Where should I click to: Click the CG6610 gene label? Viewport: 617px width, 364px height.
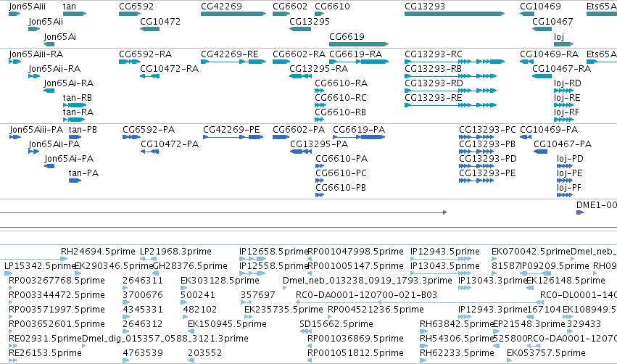332,7
